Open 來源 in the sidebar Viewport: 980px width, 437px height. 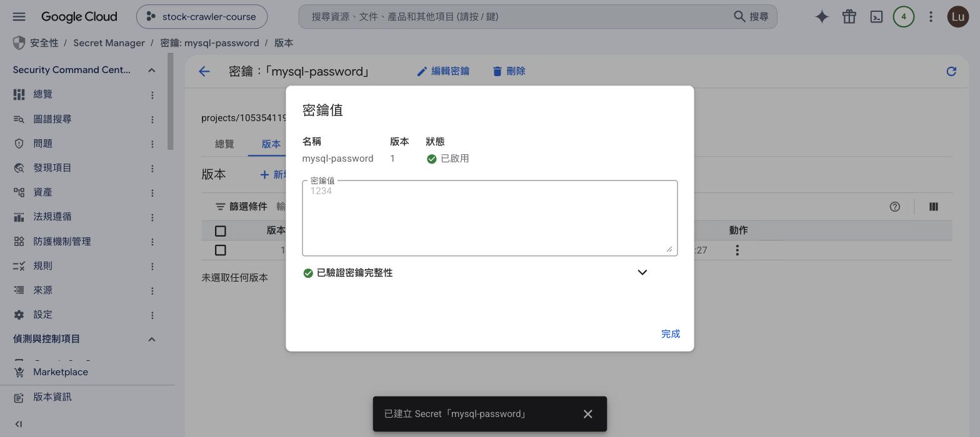(42, 290)
